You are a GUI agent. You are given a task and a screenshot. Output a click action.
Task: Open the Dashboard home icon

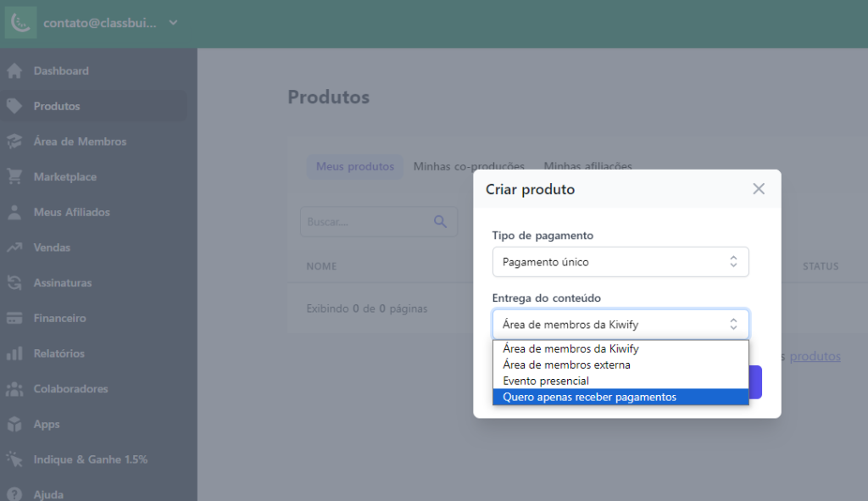(14, 71)
